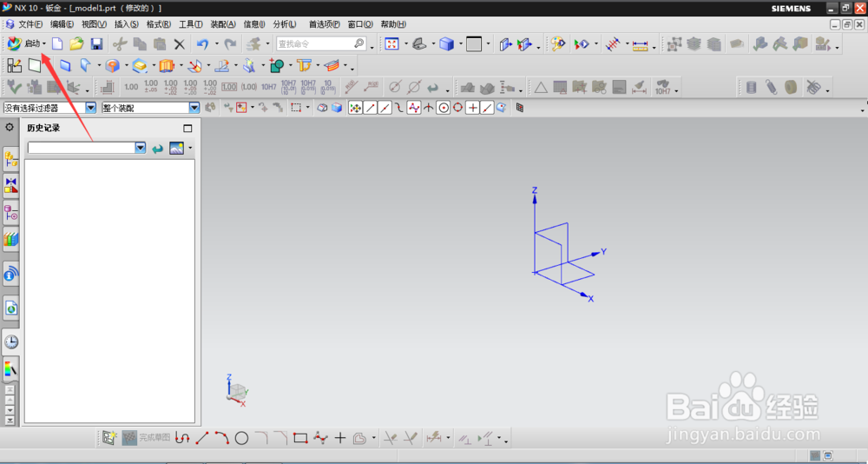Open the 整个装配 selection scope dropdown
This screenshot has width=868, height=464.
[x=194, y=108]
